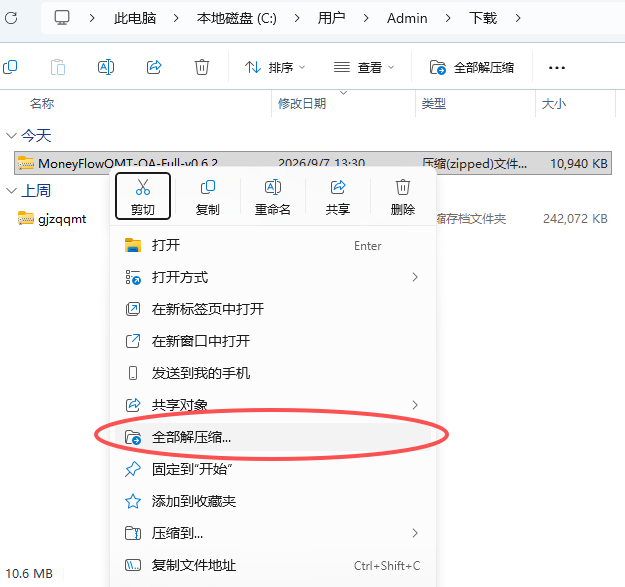Image resolution: width=625 pixels, height=587 pixels.
Task: Click the toolbar share icon
Action: [x=154, y=67]
